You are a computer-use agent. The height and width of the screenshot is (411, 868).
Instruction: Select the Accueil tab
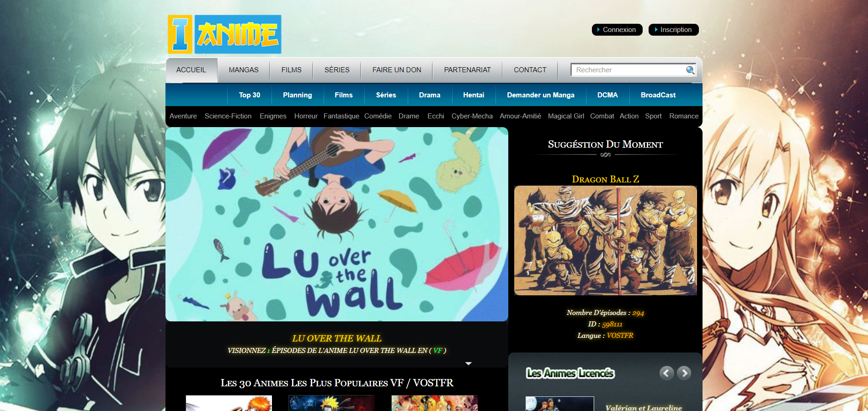(x=191, y=70)
